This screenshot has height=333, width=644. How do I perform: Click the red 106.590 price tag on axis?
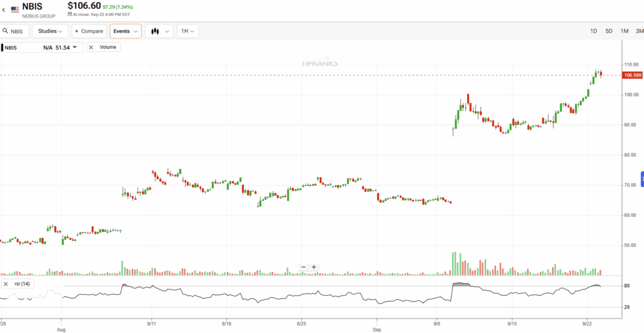[633, 75]
